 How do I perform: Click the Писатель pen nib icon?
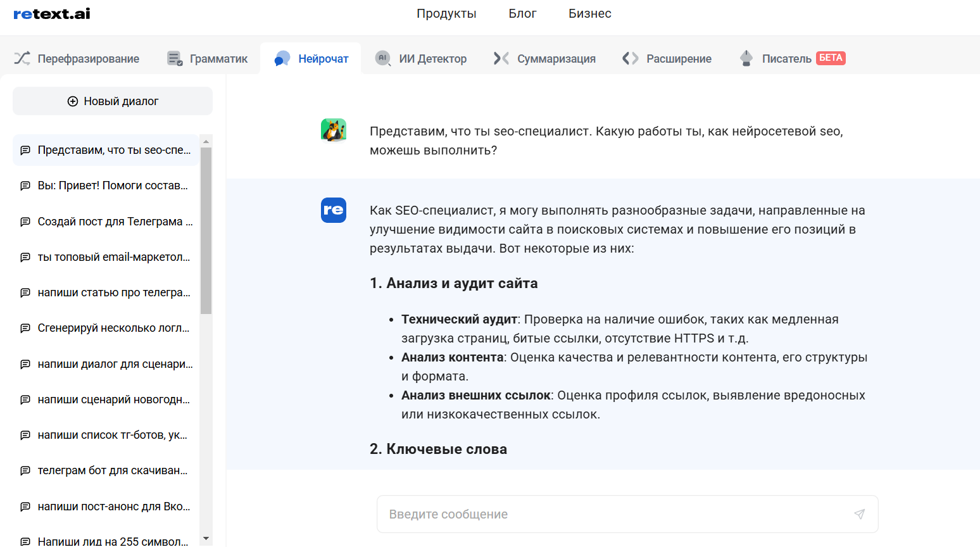[x=746, y=58]
